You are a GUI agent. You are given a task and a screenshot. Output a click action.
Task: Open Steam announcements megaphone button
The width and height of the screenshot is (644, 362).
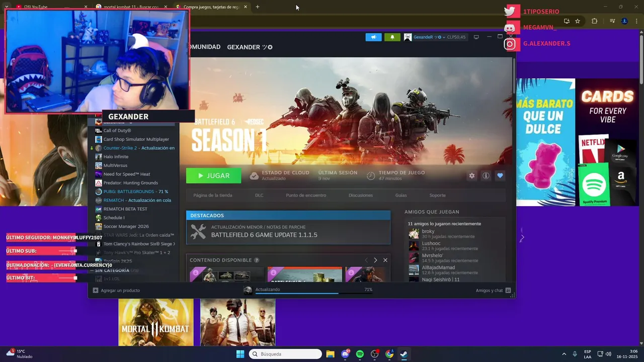373,37
